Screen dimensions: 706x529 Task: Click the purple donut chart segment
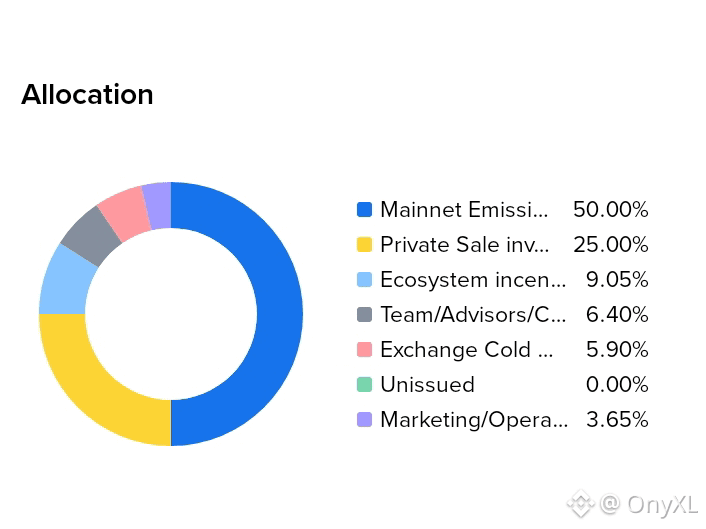pyautogui.click(x=158, y=206)
